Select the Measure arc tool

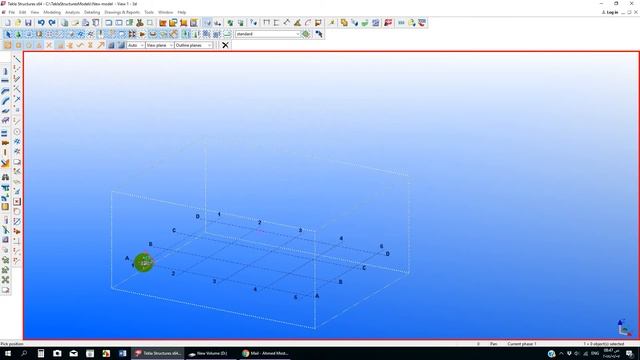tap(308, 23)
